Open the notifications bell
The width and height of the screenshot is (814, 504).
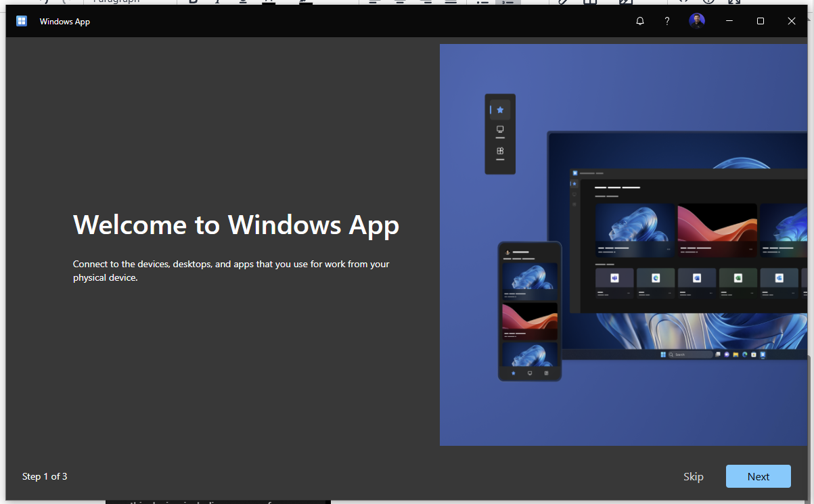coord(640,22)
